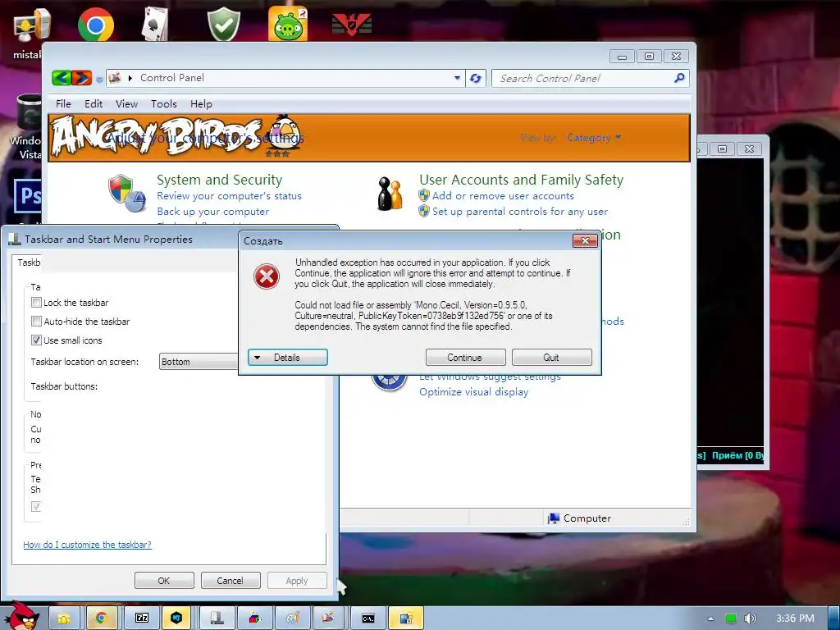Select the Taskbar tab in properties dialog
Image resolution: width=840 pixels, height=630 pixels.
coord(29,262)
